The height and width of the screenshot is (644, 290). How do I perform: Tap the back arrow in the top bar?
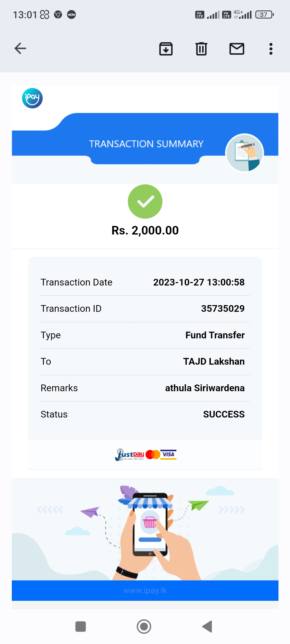(20, 49)
